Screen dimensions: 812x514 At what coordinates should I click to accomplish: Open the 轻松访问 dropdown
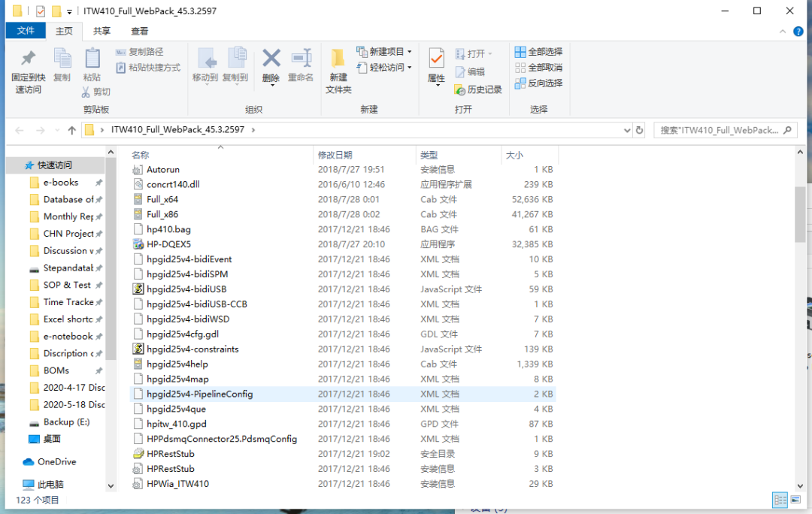[x=384, y=68]
